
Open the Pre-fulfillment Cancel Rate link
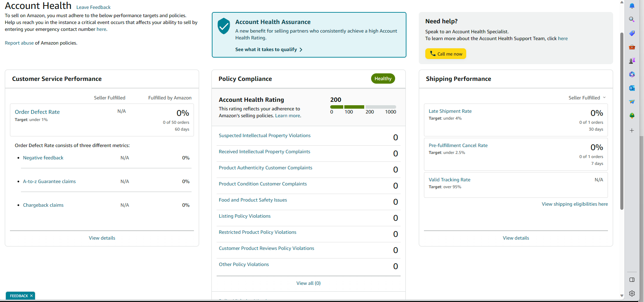click(458, 145)
